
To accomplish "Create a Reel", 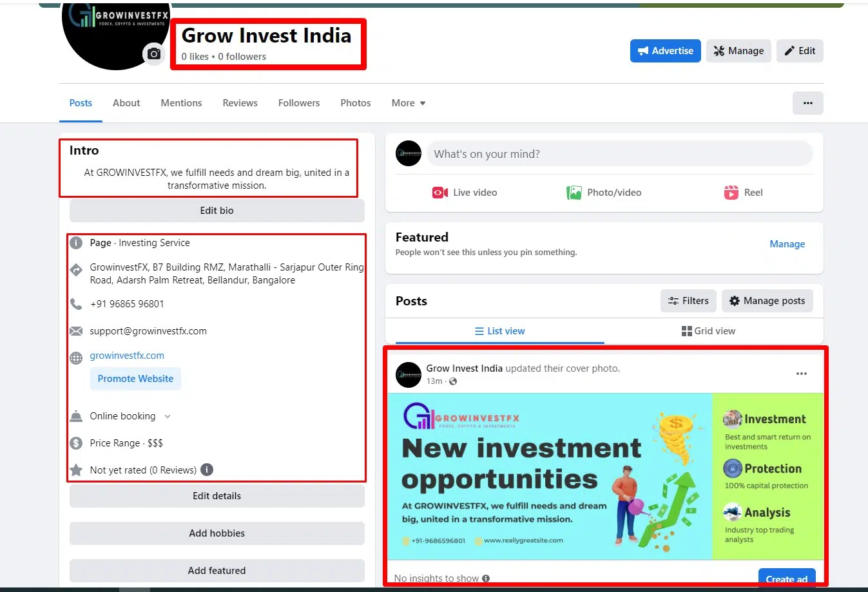I will (743, 193).
